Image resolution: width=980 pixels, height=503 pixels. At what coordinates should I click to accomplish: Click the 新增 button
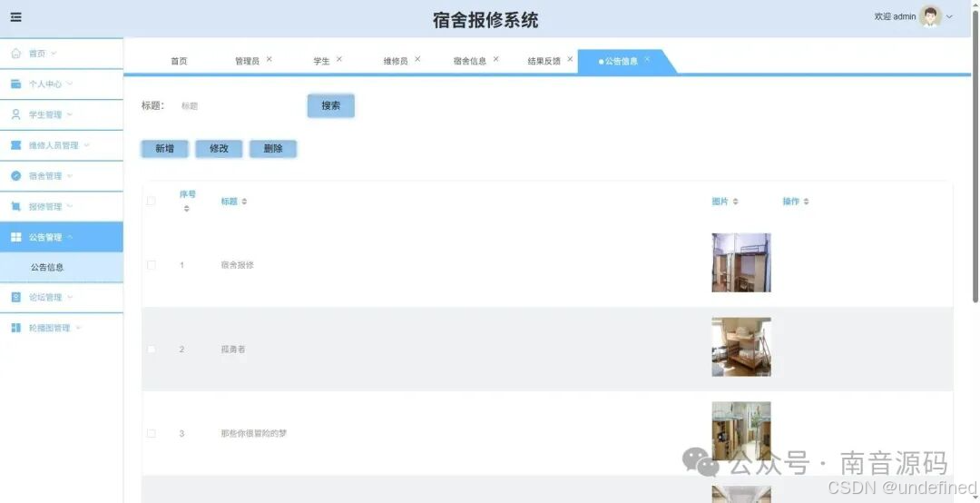164,149
